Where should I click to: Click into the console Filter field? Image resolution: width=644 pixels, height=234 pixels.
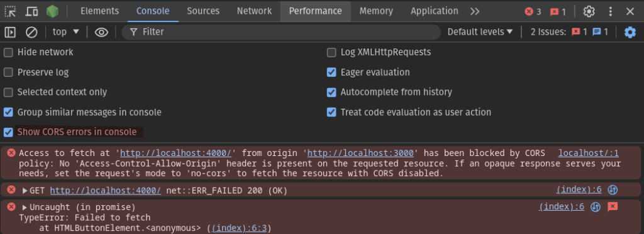pos(281,32)
